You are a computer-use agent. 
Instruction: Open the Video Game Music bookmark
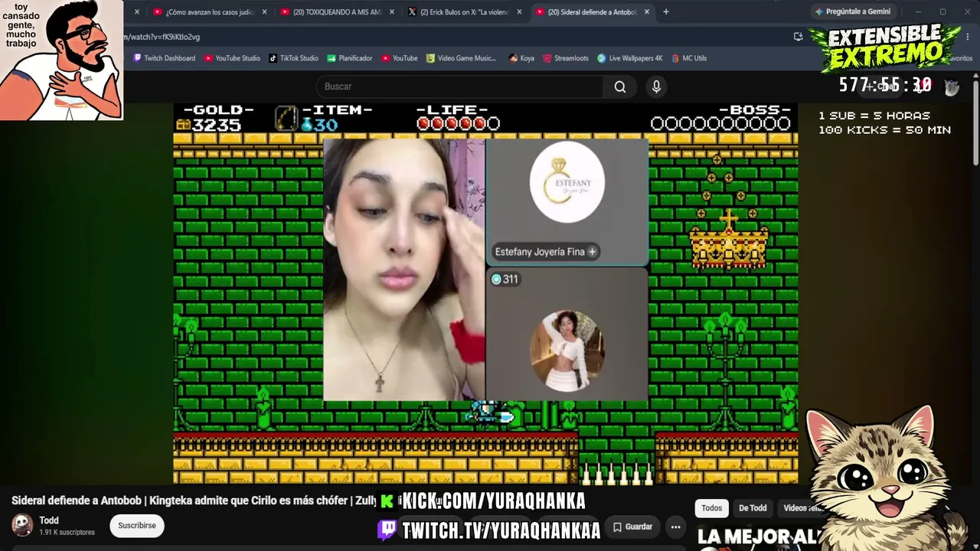(x=461, y=58)
